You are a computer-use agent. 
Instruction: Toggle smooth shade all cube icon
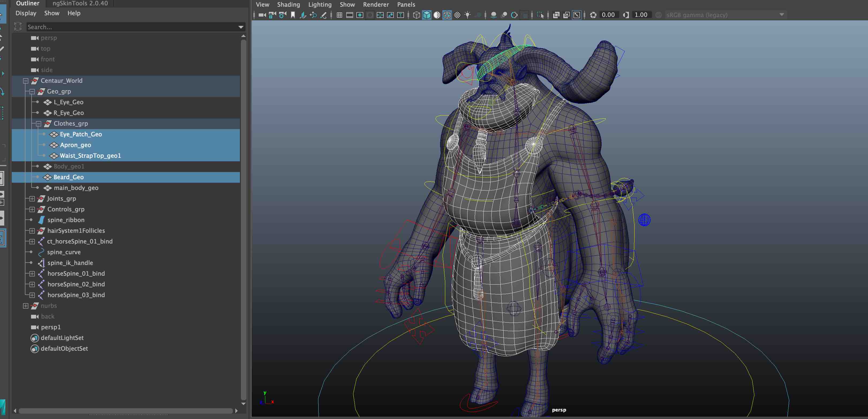[427, 15]
